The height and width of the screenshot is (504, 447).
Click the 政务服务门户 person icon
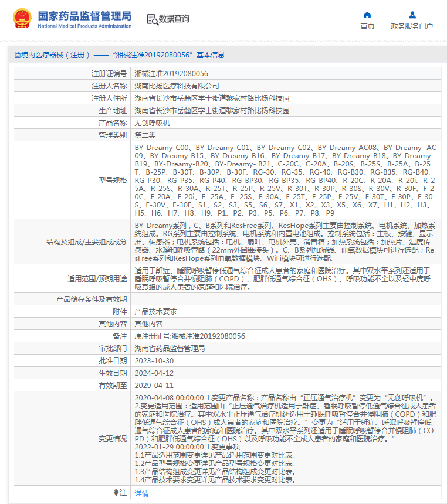[412, 15]
